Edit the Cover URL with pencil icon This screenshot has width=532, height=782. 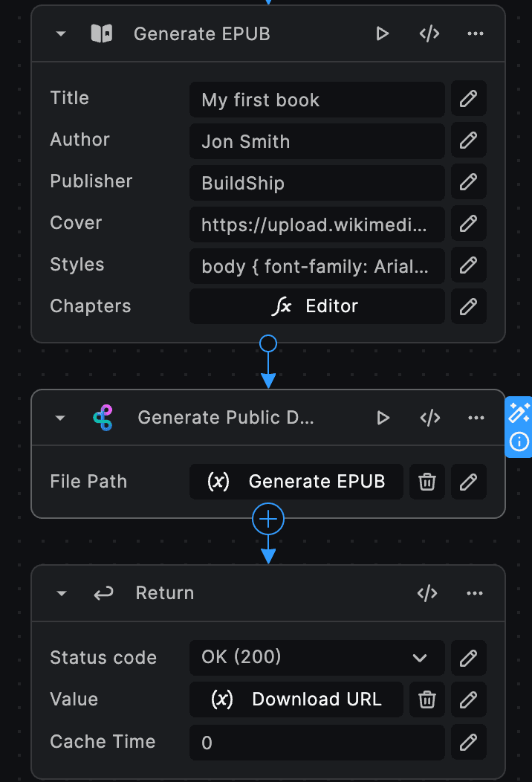468,224
